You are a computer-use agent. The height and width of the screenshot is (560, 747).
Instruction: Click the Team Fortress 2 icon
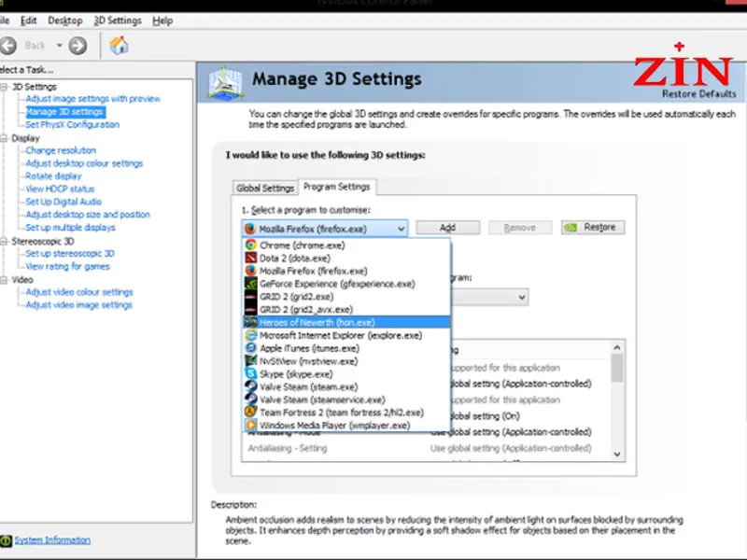[x=250, y=412]
